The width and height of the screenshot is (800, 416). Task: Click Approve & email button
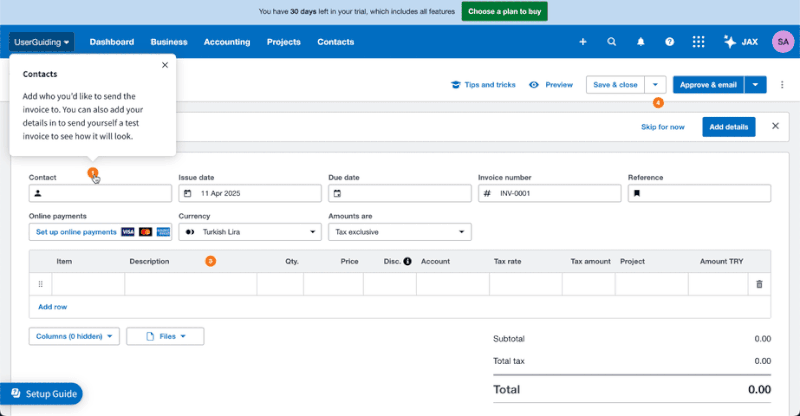click(x=708, y=85)
